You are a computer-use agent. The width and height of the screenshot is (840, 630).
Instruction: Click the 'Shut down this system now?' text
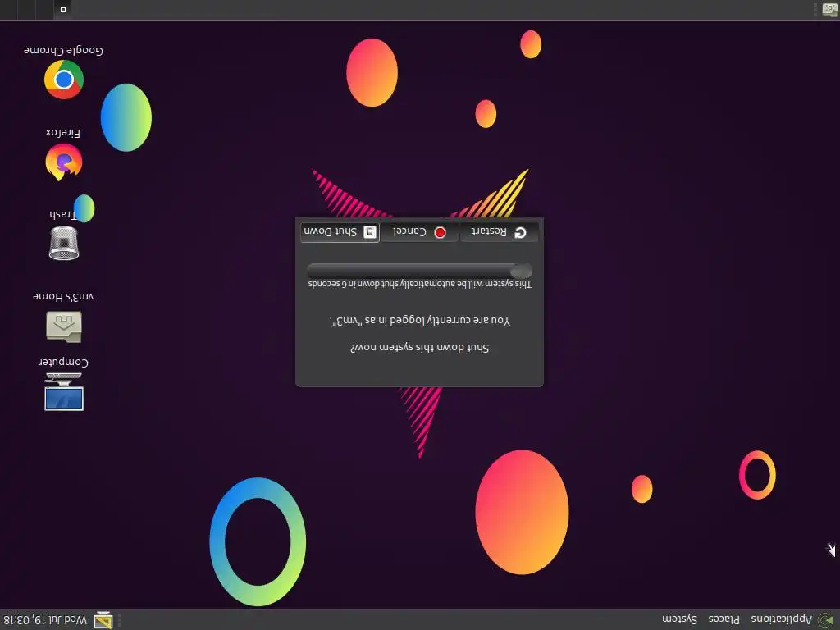[419, 348]
